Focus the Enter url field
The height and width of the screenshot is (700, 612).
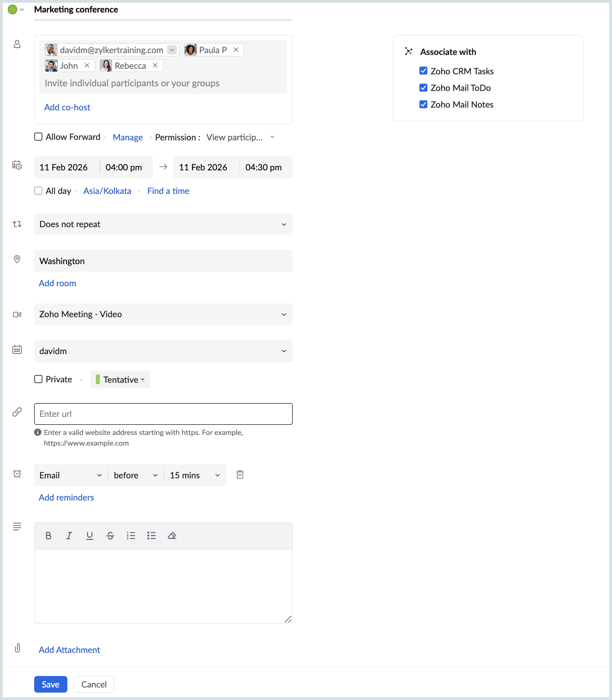click(x=163, y=414)
